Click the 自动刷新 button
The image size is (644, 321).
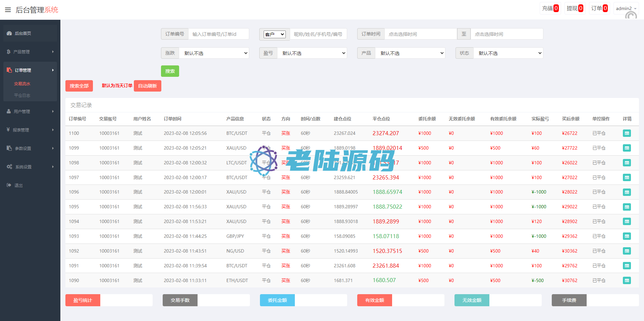148,86
